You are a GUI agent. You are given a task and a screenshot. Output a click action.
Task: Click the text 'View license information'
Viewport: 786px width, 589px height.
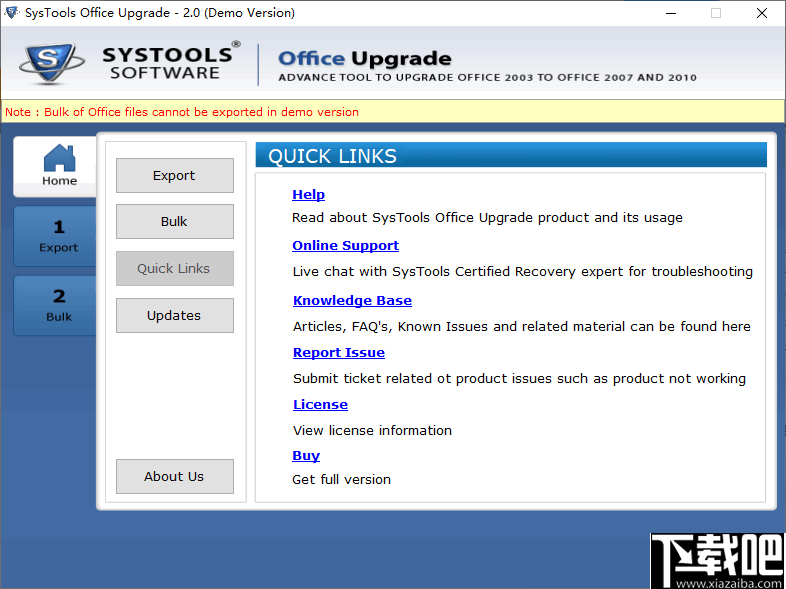coord(372,431)
